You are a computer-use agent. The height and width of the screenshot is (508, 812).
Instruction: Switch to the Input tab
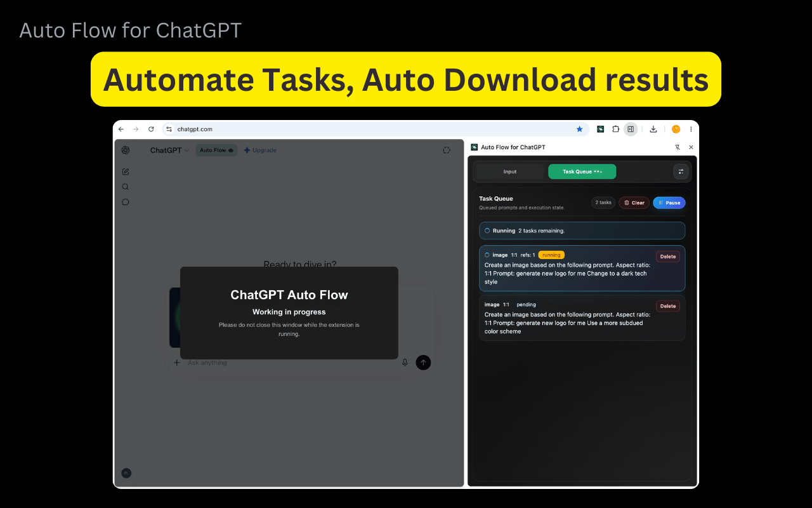click(510, 171)
